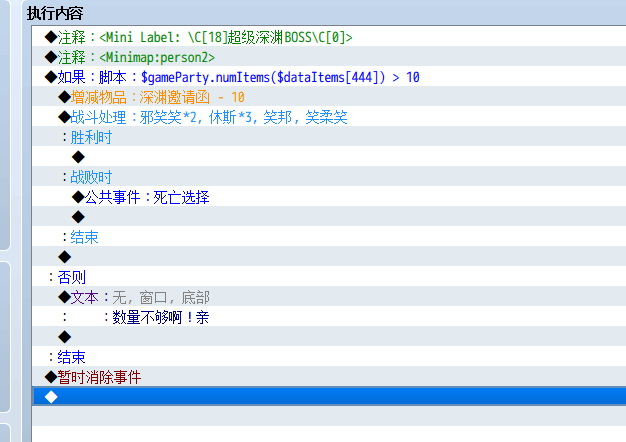This screenshot has height=442, width=626.
Task: Select the empty slot below 公共事件 死亡选择
Action: (78, 217)
